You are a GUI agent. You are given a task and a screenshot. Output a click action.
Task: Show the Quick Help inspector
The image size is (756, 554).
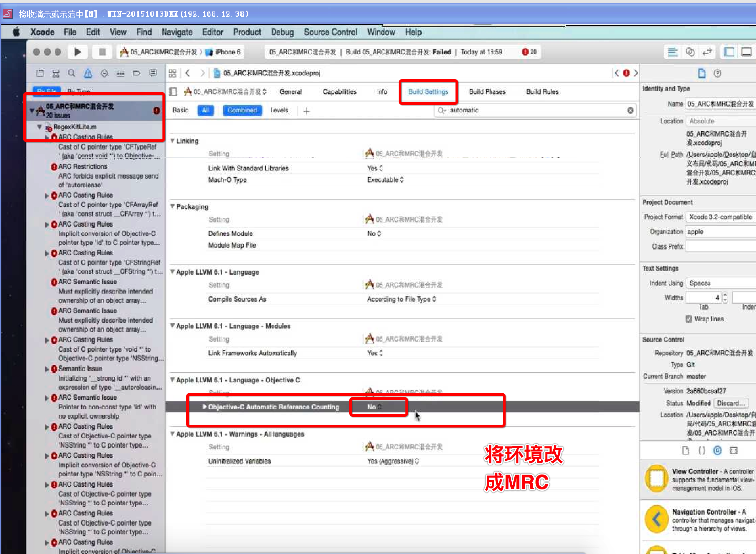coord(717,73)
